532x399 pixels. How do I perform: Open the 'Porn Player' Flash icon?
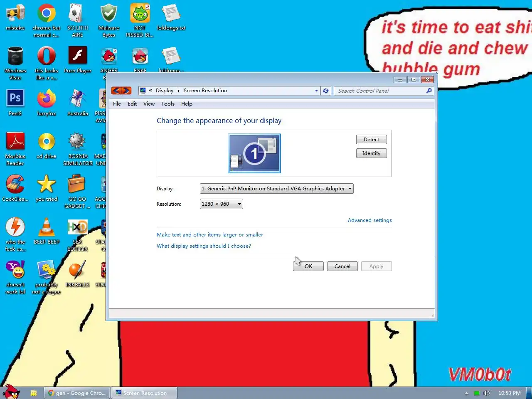click(x=78, y=60)
